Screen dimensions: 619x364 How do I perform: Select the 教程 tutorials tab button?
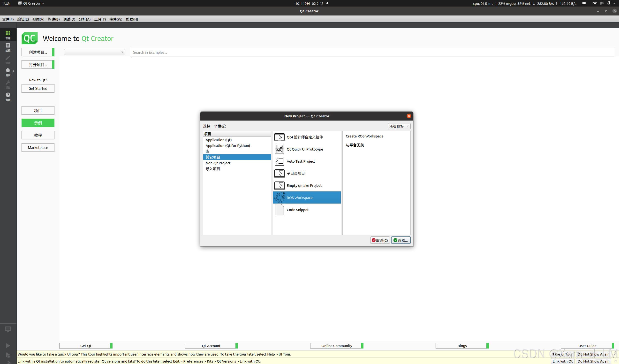[38, 135]
